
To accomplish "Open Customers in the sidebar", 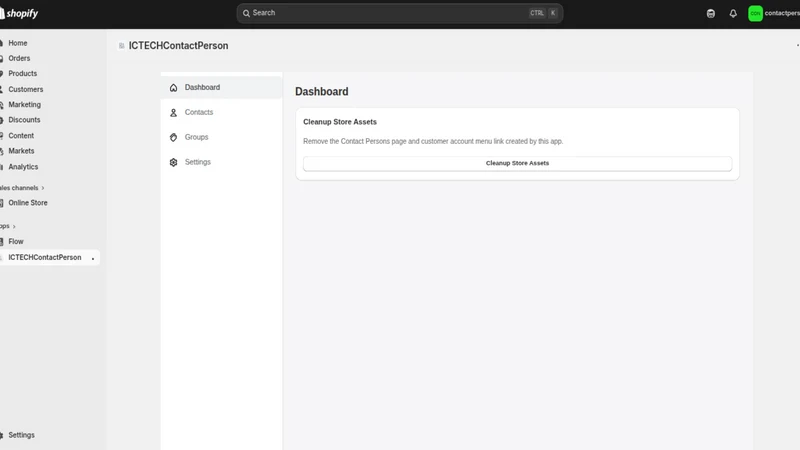I will [26, 89].
